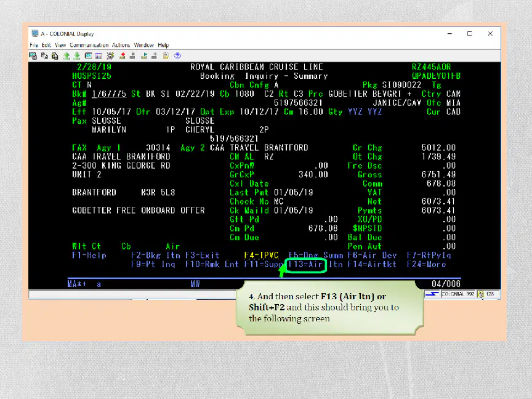Click the Copy toolbar icon
Screen dimensions: 532x399
(44, 56)
